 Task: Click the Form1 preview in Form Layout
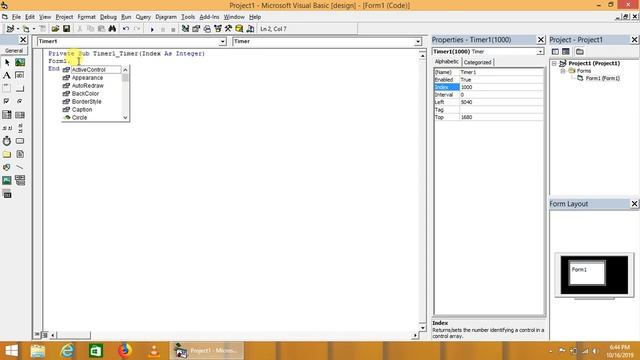pos(587,273)
